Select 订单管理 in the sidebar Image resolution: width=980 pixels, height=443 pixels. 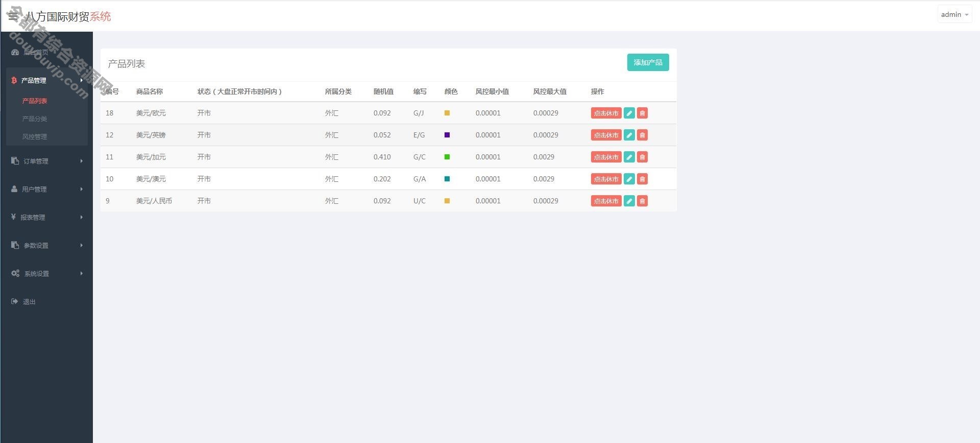[x=36, y=161]
